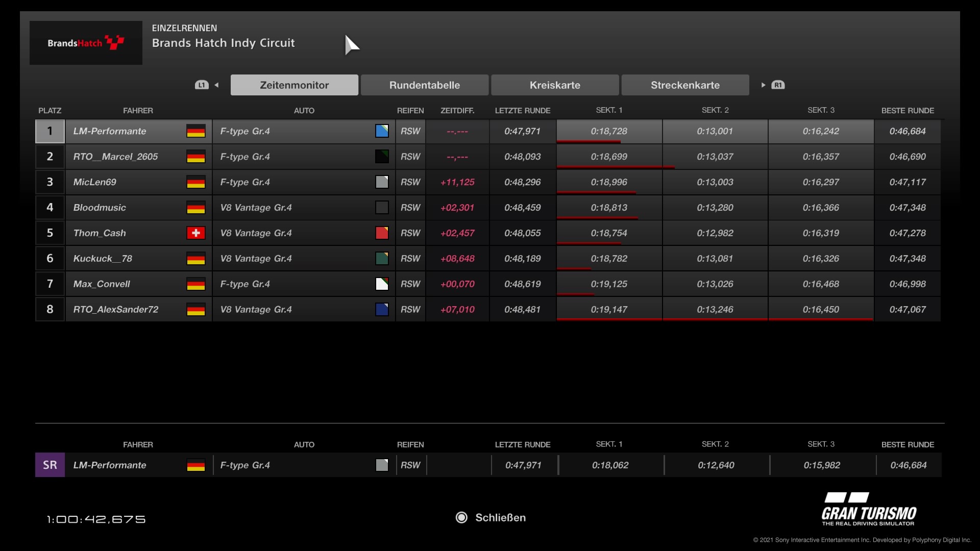Open the Zeitenmonitor tab

(294, 85)
